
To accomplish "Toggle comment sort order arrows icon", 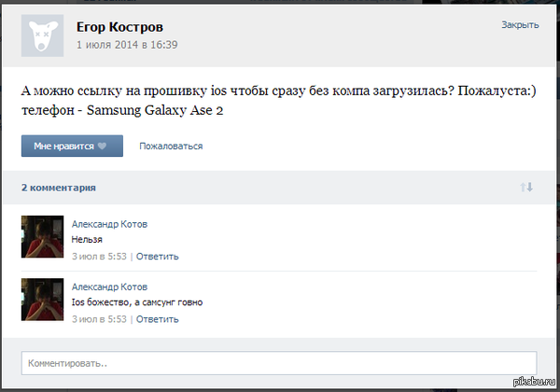I will (526, 188).
